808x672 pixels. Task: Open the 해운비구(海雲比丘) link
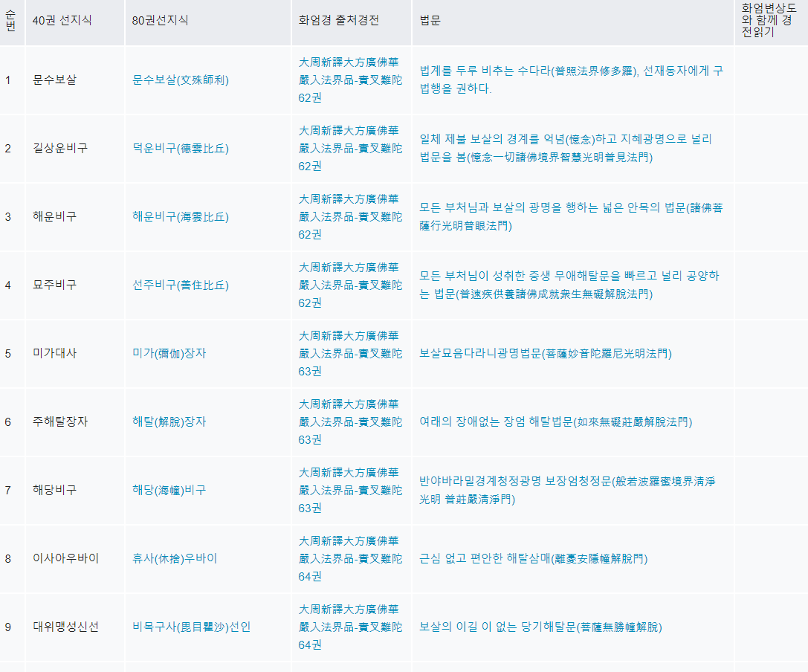(x=181, y=216)
